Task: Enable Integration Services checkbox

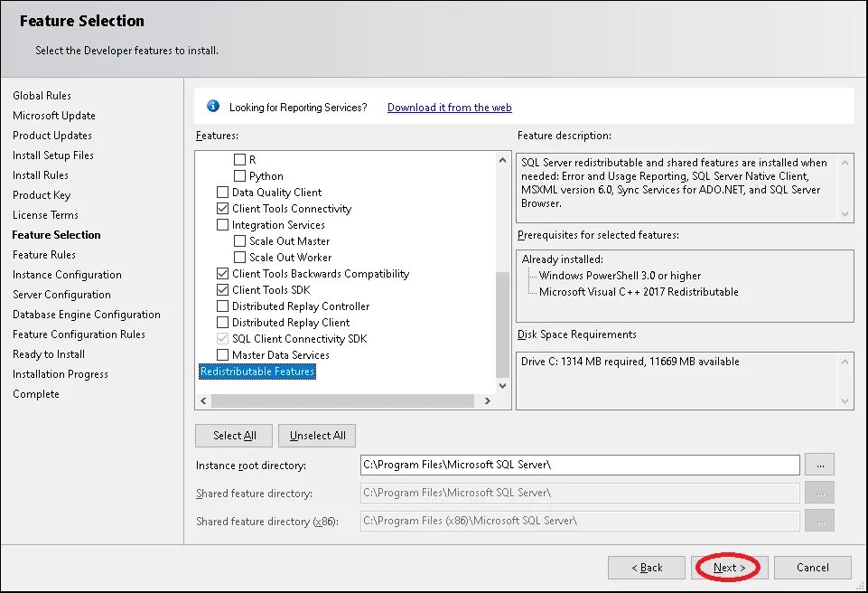Action: 222,224
